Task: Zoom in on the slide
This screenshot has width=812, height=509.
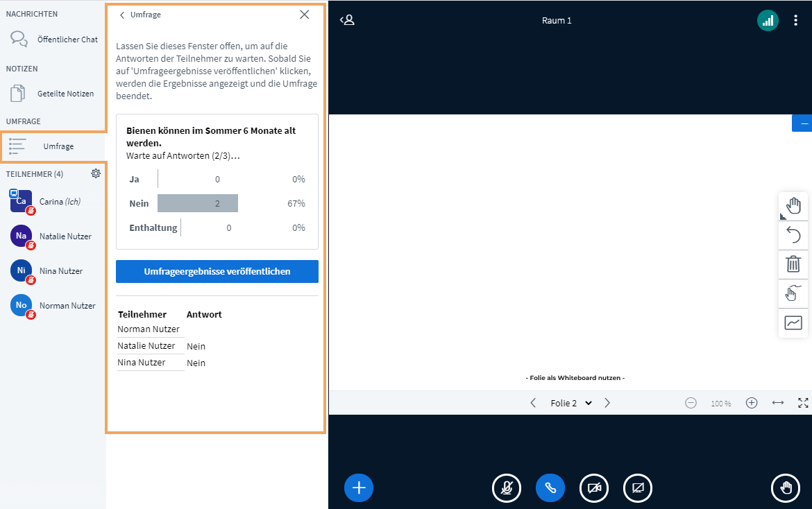Action: (752, 403)
